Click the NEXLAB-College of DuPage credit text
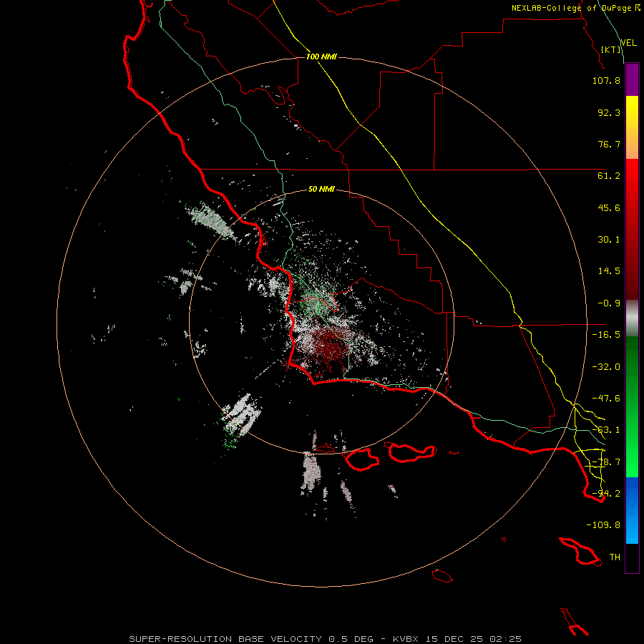Viewport: 644px width, 644px height. click(576, 8)
